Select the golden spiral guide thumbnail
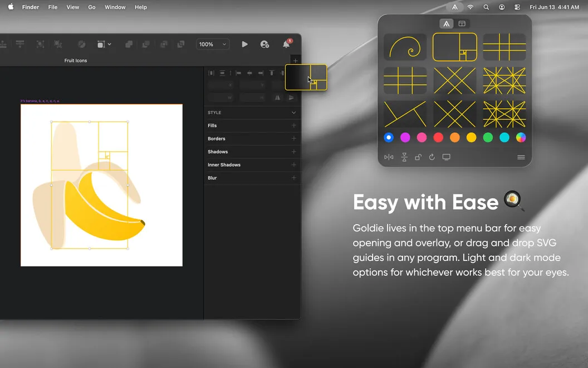588x368 pixels. click(405, 47)
